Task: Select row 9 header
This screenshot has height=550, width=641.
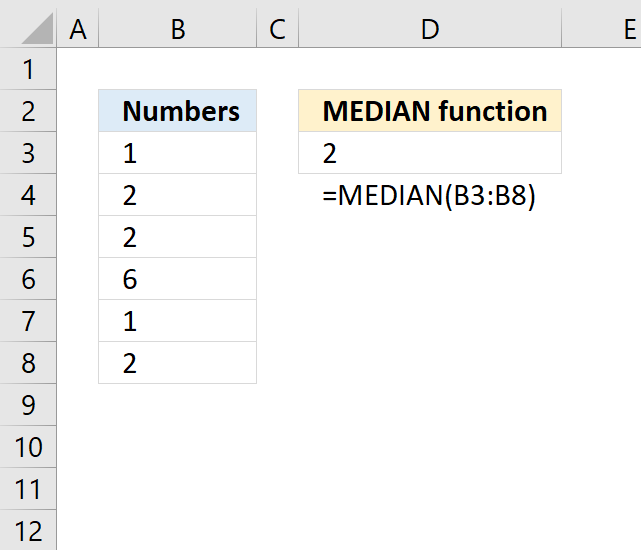Action: (28, 405)
